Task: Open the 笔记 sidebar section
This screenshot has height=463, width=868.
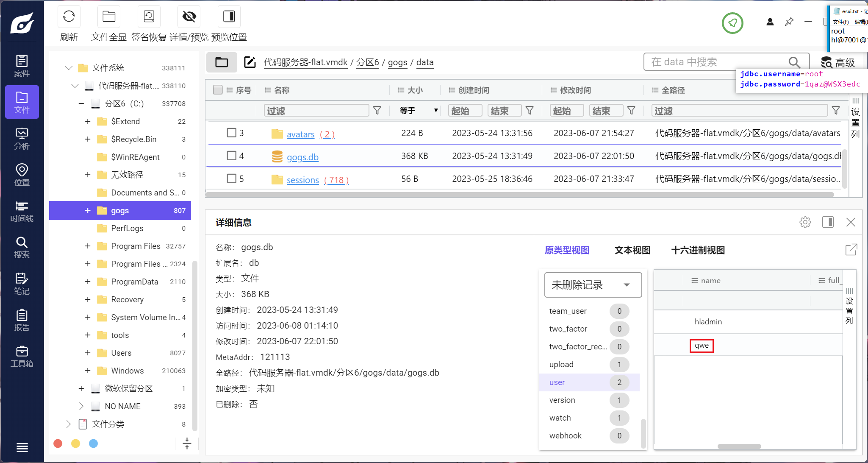Action: coord(22,283)
